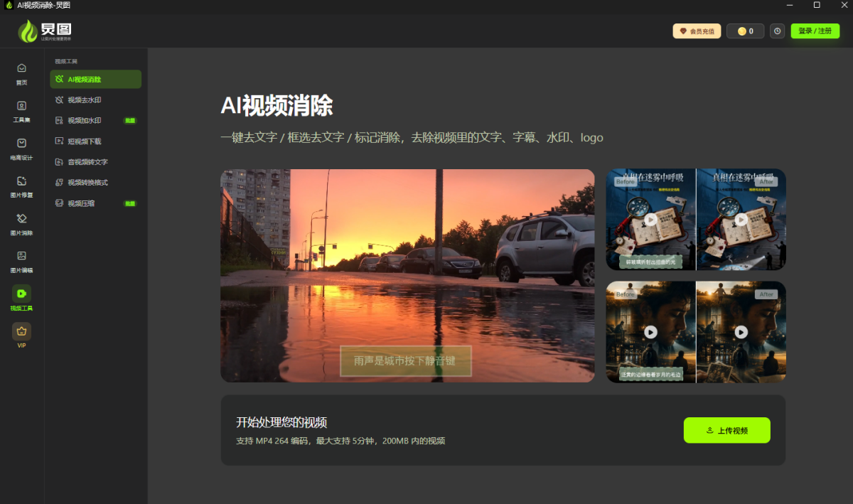This screenshot has width=853, height=504.
Task: Open the history clock icon
Action: [778, 31]
